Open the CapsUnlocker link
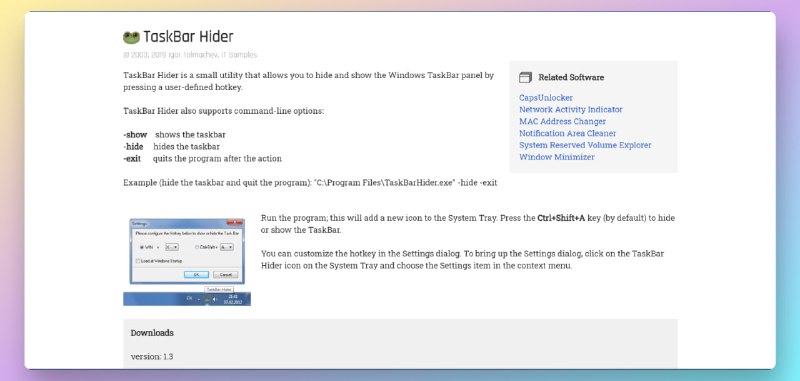The image size is (800, 381). point(545,97)
